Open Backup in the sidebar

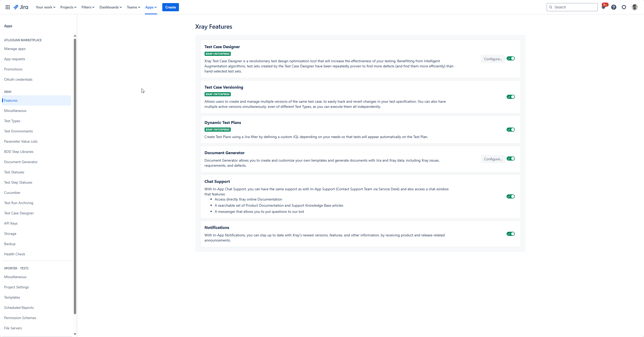click(36, 244)
